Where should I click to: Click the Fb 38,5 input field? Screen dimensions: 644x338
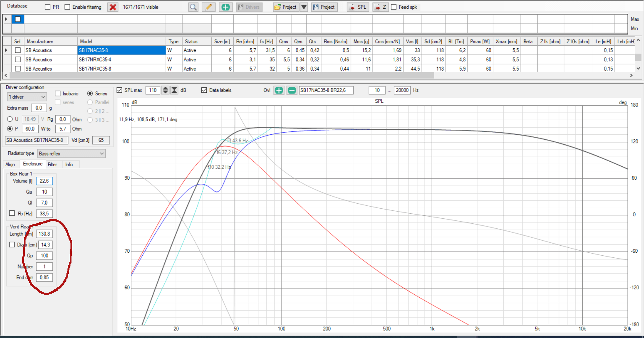(x=44, y=213)
